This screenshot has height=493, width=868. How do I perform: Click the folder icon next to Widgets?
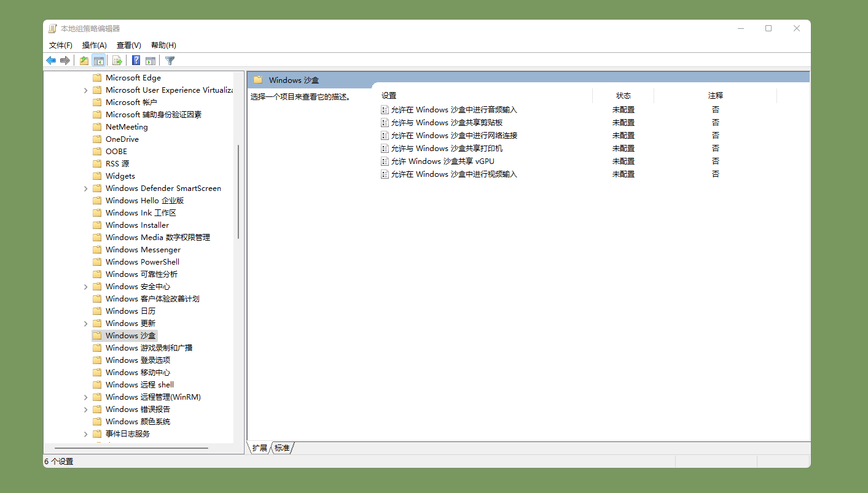[x=97, y=176]
